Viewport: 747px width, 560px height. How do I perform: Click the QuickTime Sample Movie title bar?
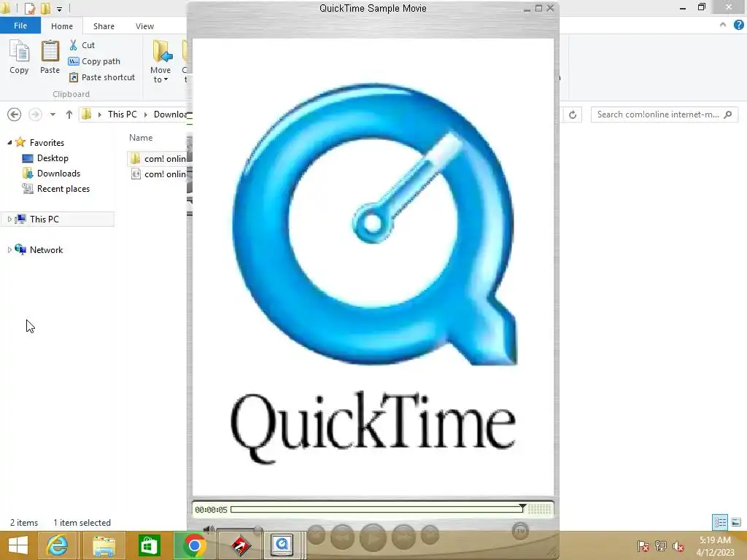pyautogui.click(x=373, y=8)
